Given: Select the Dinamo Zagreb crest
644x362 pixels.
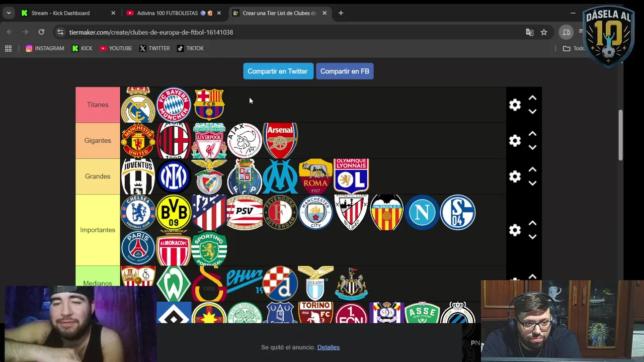Looking at the screenshot, I should click(x=280, y=284).
